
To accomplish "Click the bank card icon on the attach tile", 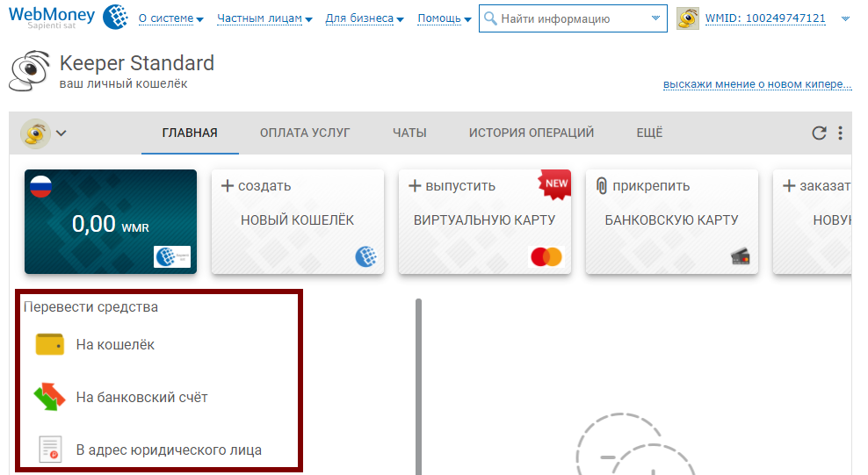I will click(740, 256).
